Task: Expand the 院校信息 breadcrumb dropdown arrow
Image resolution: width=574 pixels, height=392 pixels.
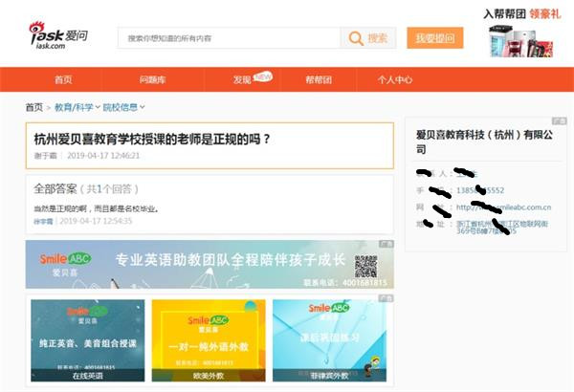Action: (x=143, y=107)
